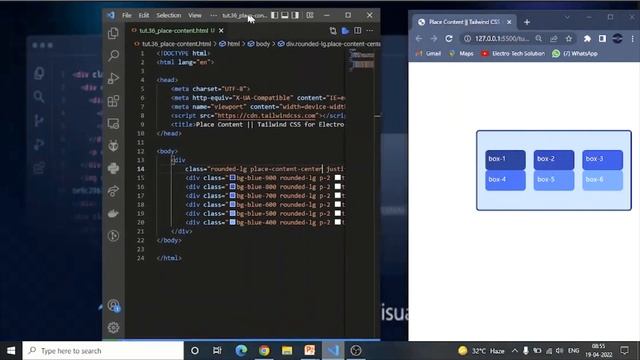
Task: Open Remote Explorer in activity bar
Action: 113,123
